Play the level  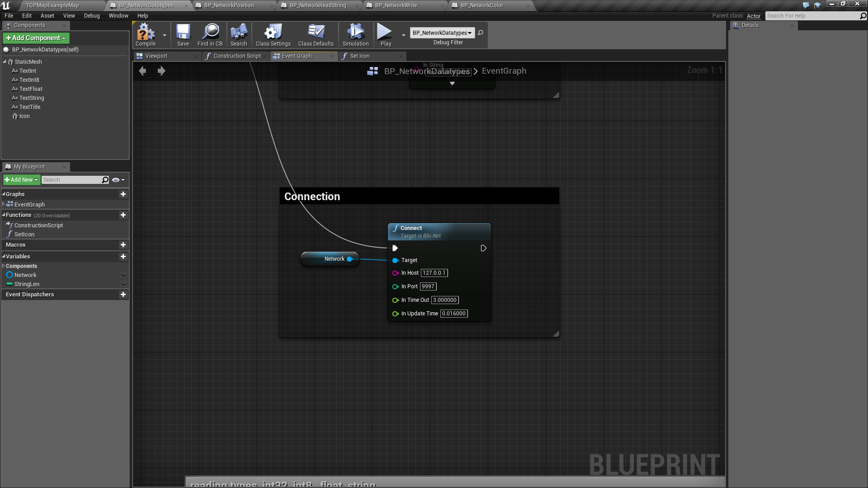click(386, 35)
